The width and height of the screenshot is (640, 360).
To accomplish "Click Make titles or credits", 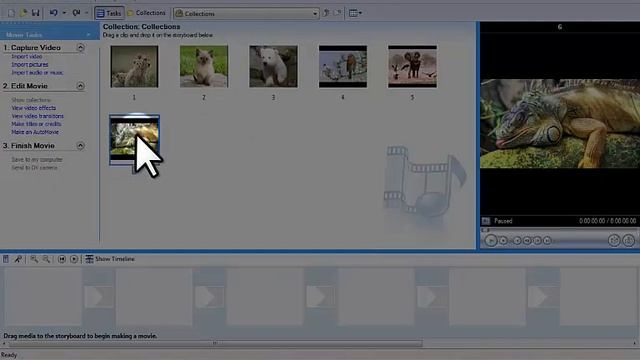I will tap(36, 124).
